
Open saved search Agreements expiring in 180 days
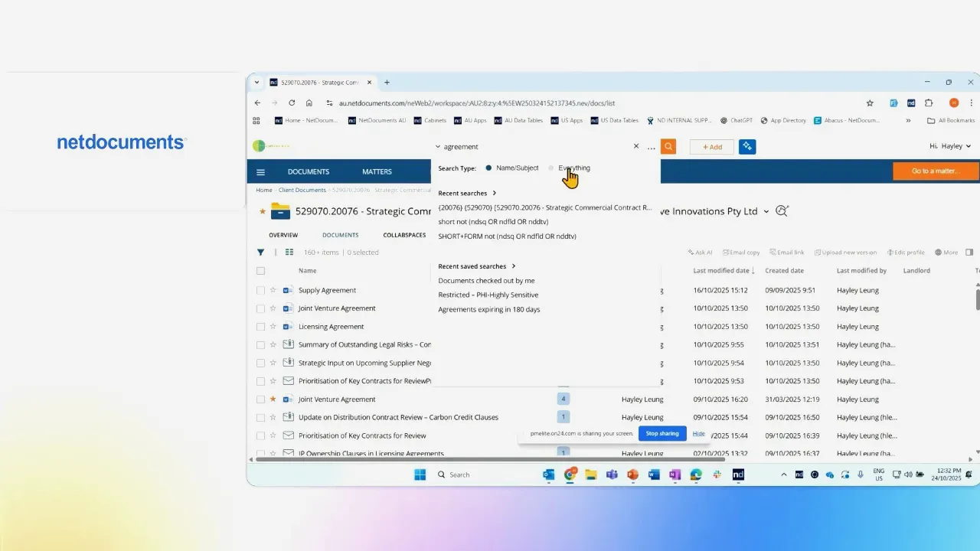488,310
